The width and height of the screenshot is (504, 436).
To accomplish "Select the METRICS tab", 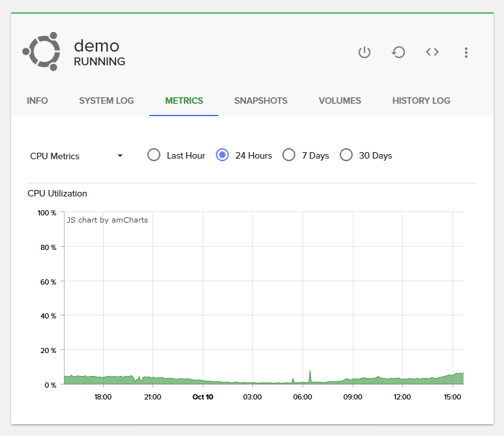I will pyautogui.click(x=184, y=101).
